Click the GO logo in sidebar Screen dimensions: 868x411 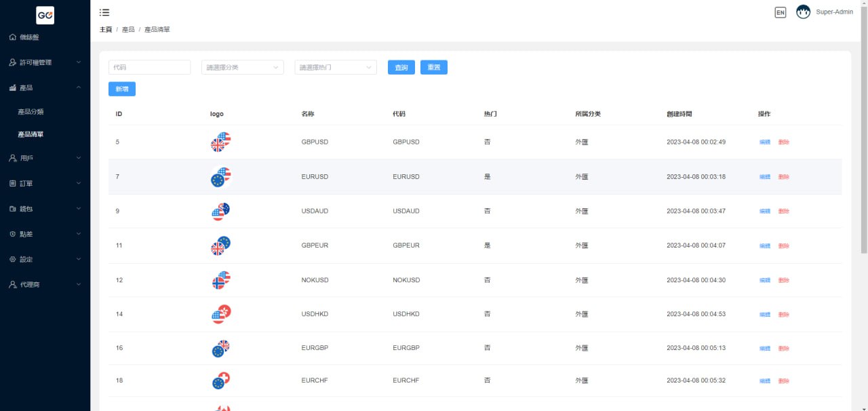tap(45, 15)
